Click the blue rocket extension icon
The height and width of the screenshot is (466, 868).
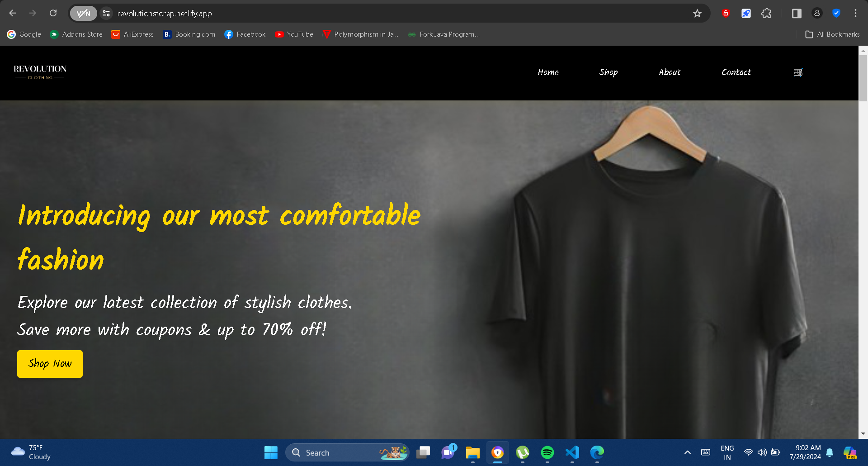click(x=746, y=14)
